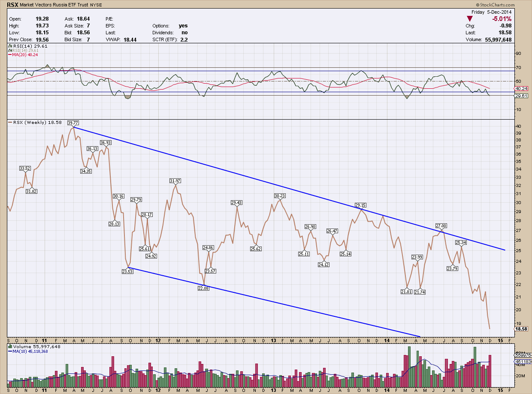Select the Market Vectors Russia ETF Trust title
This screenshot has height=394, width=532.
tap(54, 6)
